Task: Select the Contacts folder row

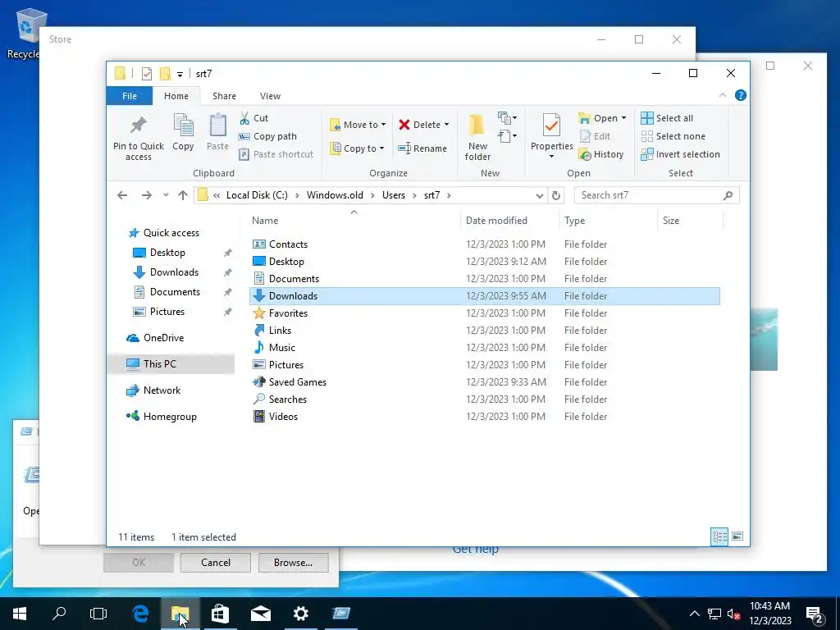Action: tap(484, 244)
